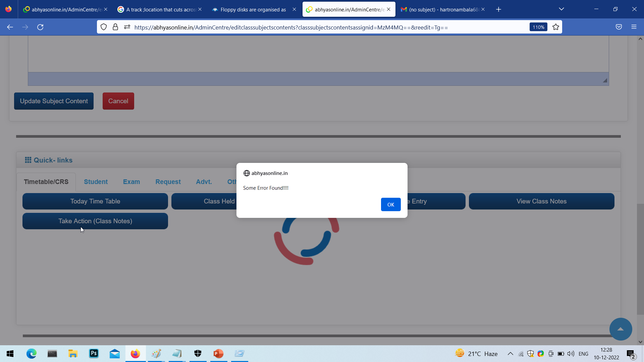Click the scroll-to-top round arrow button

click(620, 329)
